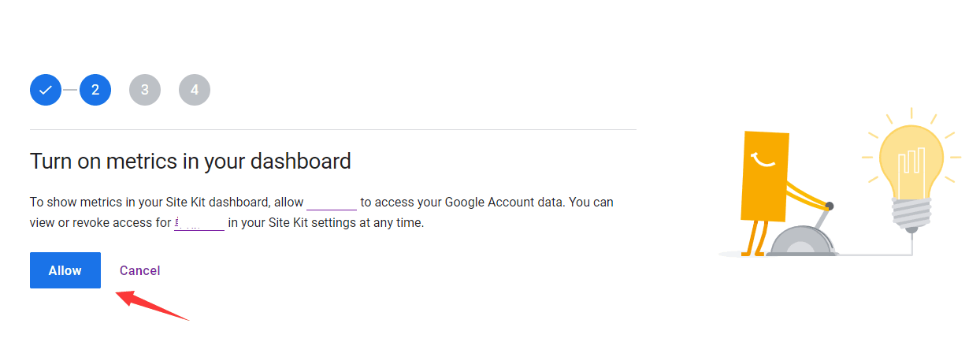Click the smile on the orange character
This screenshot has height=357, width=980.
click(x=763, y=160)
